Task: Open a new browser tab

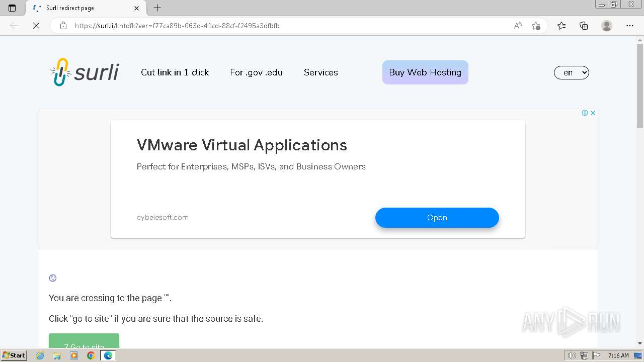Action: (157, 8)
